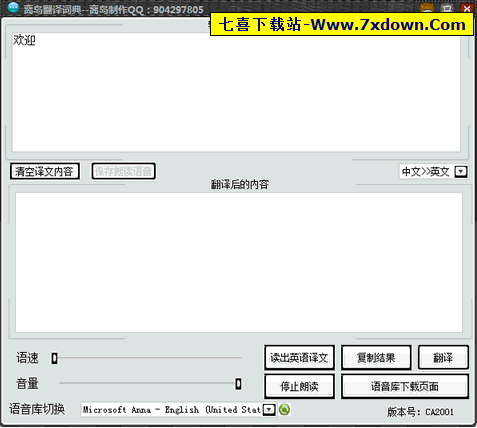
Task: Click the green refresh voice library icon
Action: pyautogui.click(x=284, y=409)
